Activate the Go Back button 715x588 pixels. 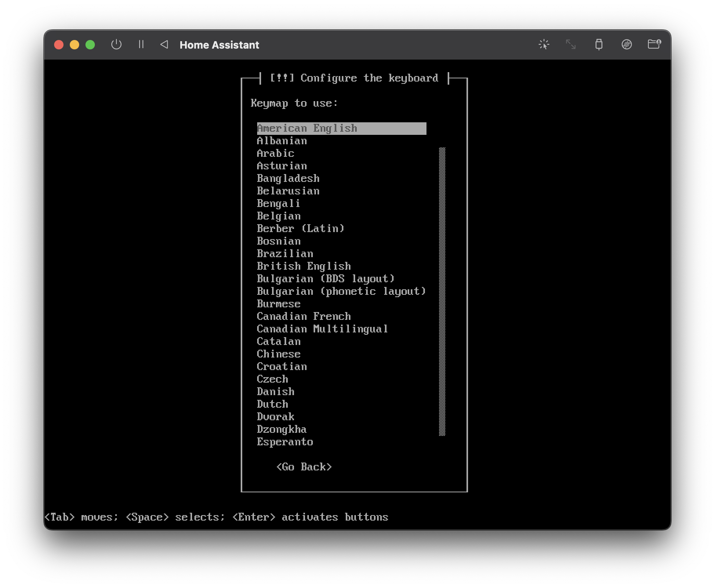[x=304, y=466]
